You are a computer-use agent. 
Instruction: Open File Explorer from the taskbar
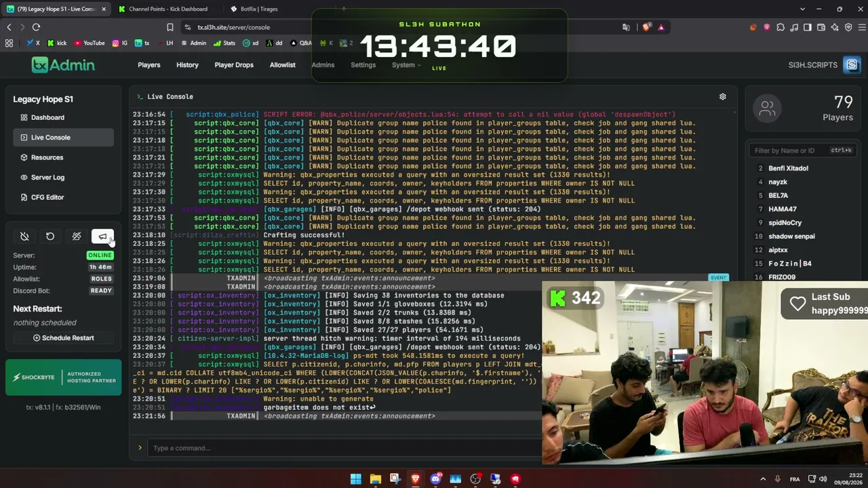coord(375,479)
